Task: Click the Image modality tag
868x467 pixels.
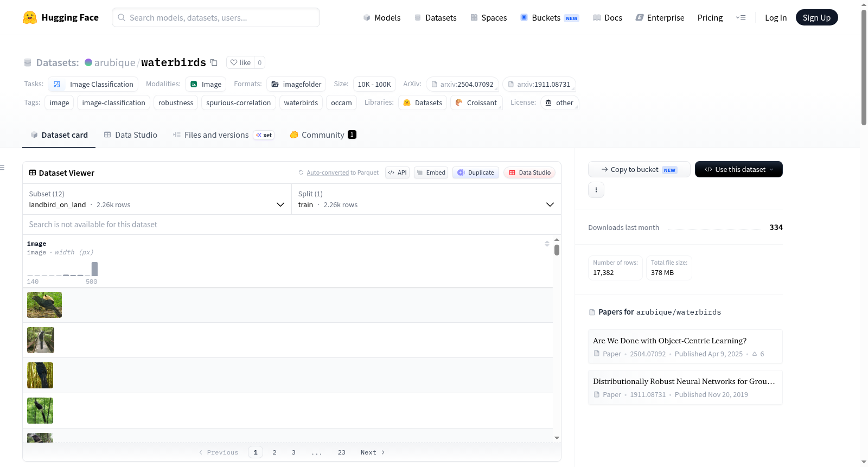Action: [206, 84]
